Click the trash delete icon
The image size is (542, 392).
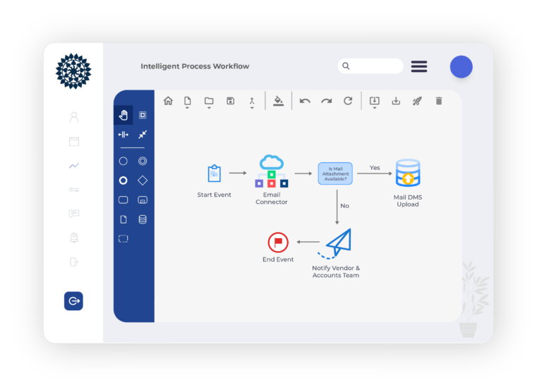[x=439, y=101]
